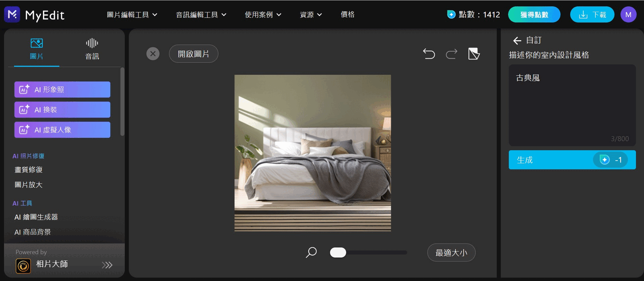Open the 使用案例 dropdown
Screen dimensions: 644x281
pos(263,15)
